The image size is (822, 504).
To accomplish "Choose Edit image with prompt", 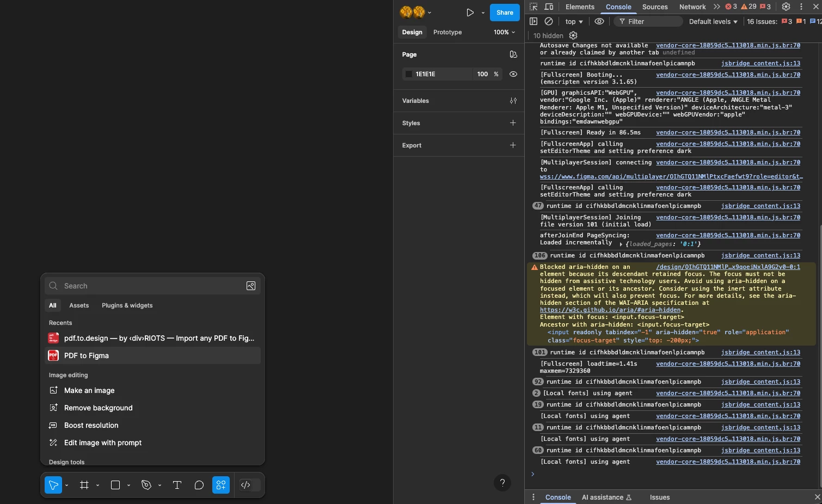I will (x=152, y=442).
